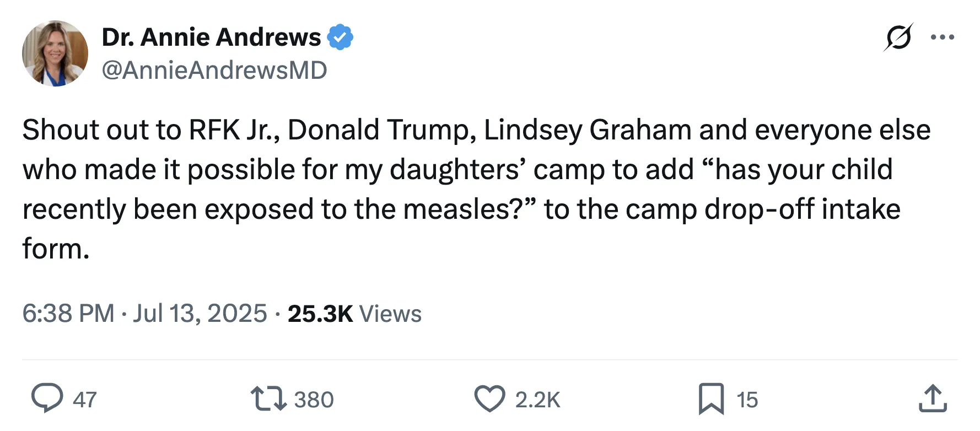Like the post with the heart icon
The image size is (980, 431).
coord(489,398)
